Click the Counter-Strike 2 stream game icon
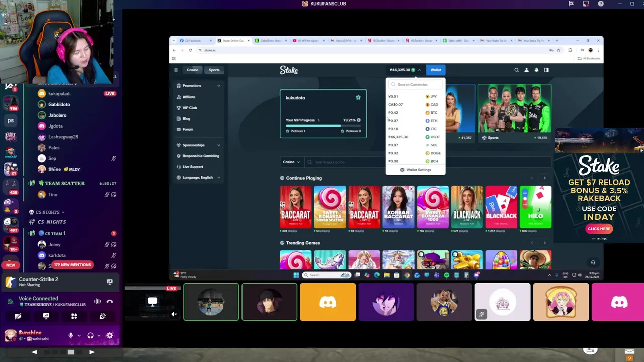This screenshot has height=362, width=644. [10, 282]
